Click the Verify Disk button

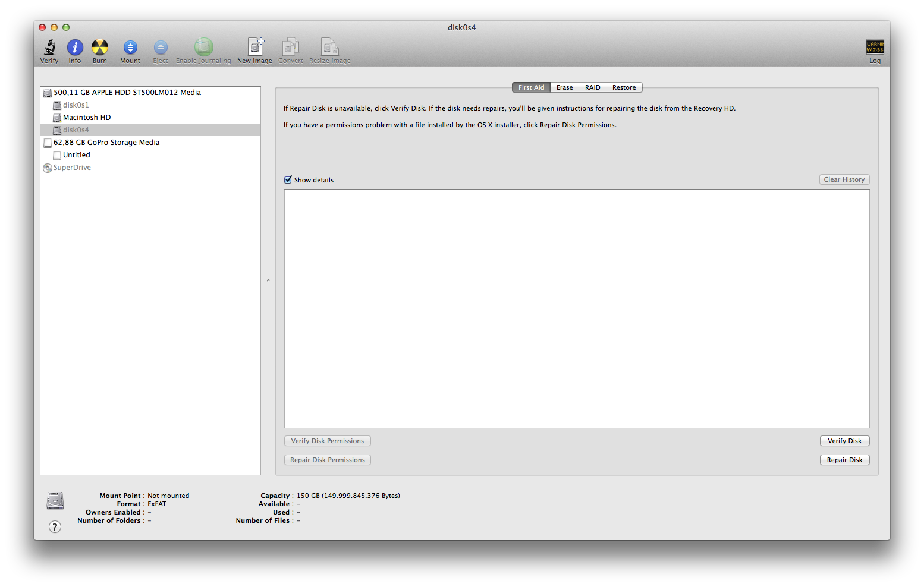[x=845, y=441]
